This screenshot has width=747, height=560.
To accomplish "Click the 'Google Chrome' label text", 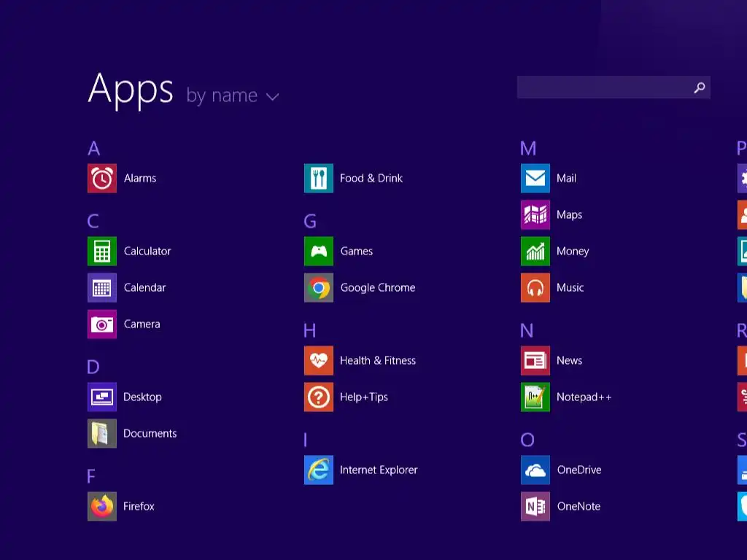I will point(378,288).
